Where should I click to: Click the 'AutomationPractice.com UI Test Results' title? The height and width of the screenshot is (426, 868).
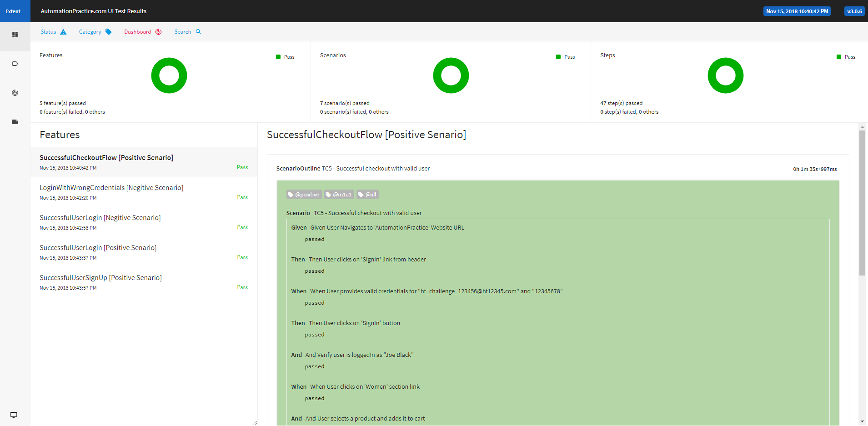(x=94, y=11)
